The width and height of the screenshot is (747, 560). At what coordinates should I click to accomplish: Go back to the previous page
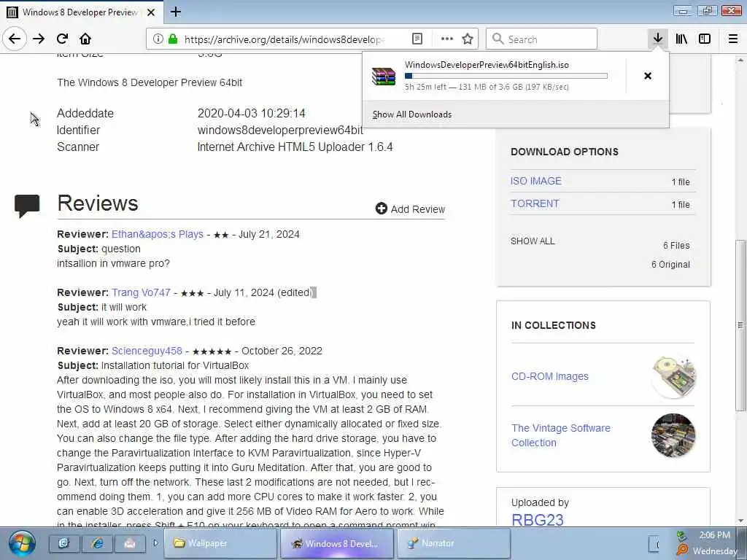(15, 39)
